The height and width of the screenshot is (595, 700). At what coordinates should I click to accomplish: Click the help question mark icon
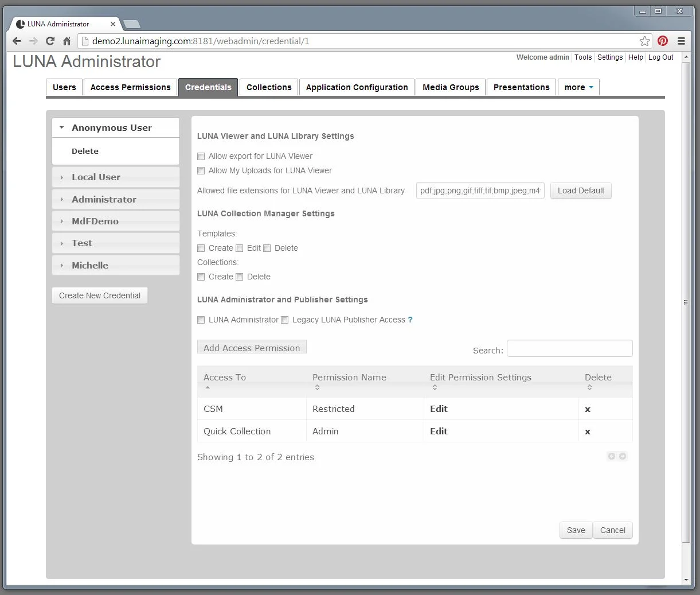tap(410, 320)
